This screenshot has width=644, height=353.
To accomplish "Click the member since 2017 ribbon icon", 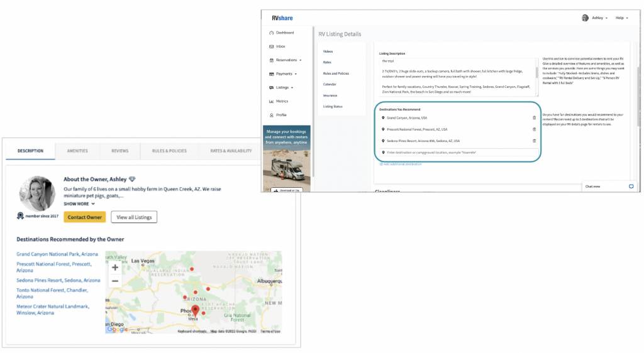I will click(20, 215).
